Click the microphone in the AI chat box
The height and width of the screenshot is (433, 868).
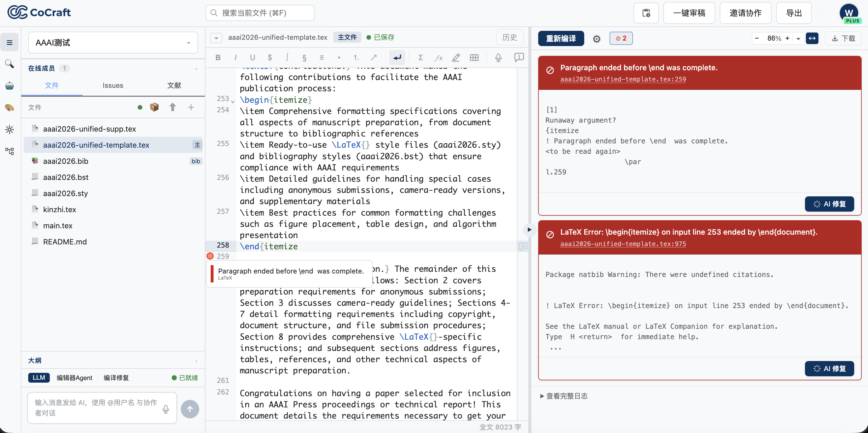[x=165, y=409]
